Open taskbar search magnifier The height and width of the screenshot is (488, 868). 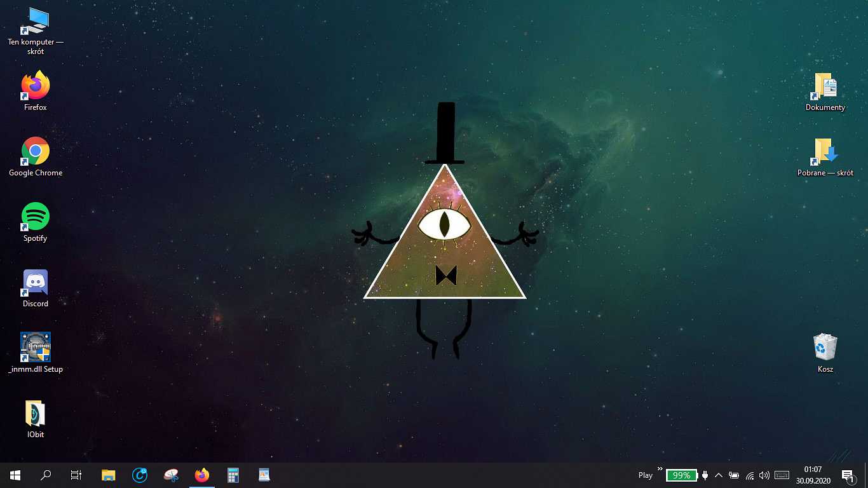(46, 475)
